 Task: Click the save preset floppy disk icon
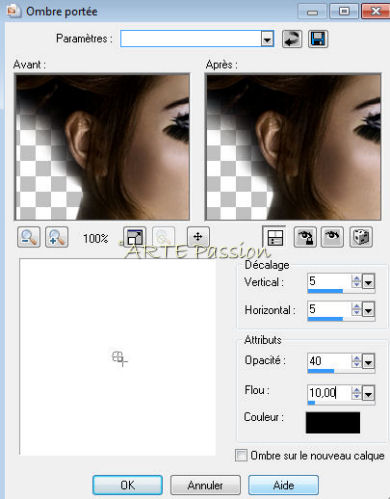318,39
